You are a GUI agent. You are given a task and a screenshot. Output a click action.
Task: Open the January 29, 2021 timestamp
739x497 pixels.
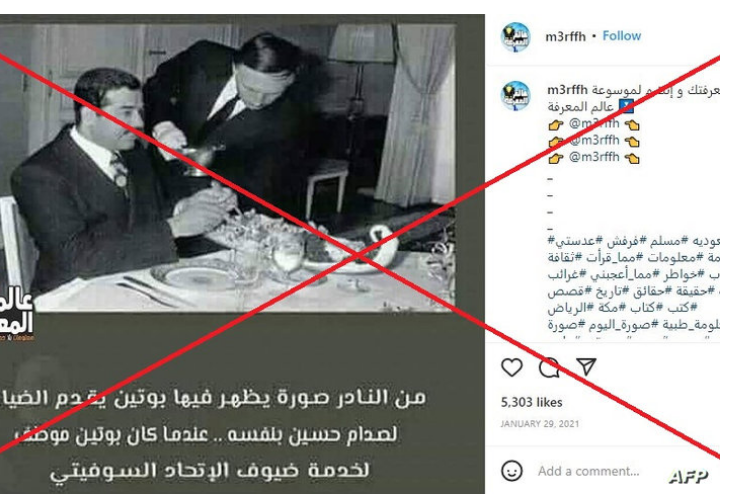540,424
